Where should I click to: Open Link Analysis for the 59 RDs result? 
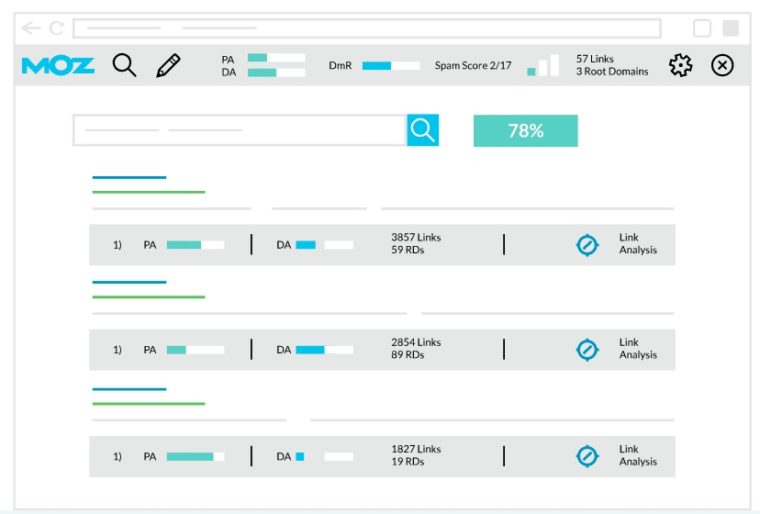tap(637, 244)
